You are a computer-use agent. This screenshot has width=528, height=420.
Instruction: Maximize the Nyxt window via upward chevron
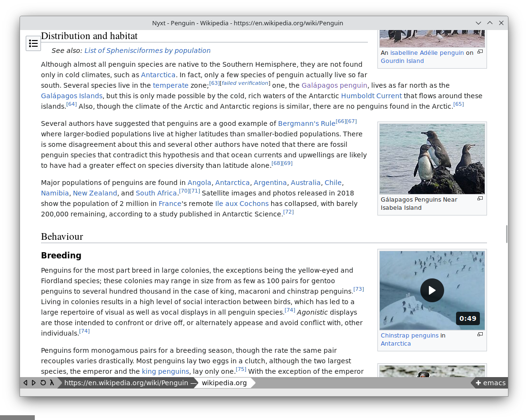pyautogui.click(x=489, y=23)
